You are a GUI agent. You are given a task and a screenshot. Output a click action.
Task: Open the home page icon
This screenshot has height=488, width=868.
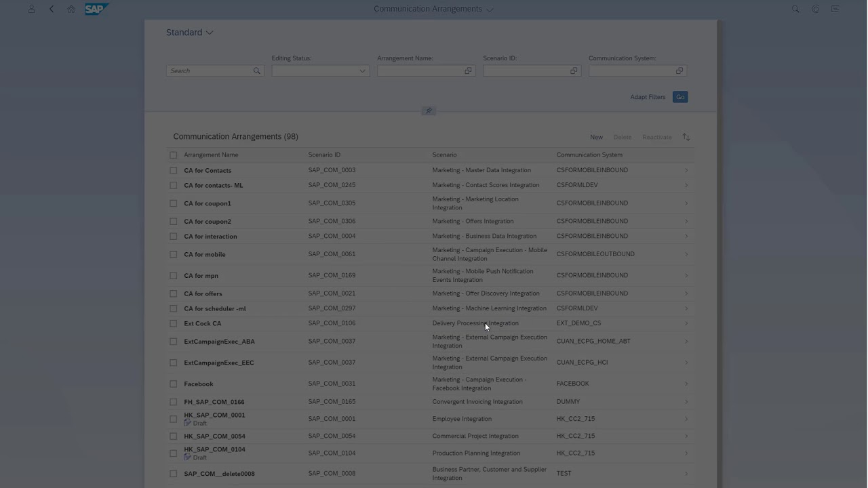point(71,9)
